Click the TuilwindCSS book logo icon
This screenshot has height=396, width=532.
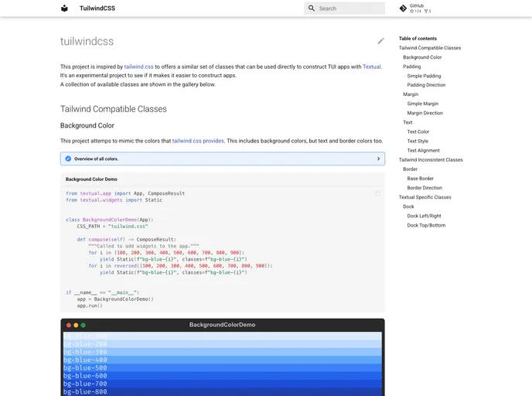(x=64, y=9)
